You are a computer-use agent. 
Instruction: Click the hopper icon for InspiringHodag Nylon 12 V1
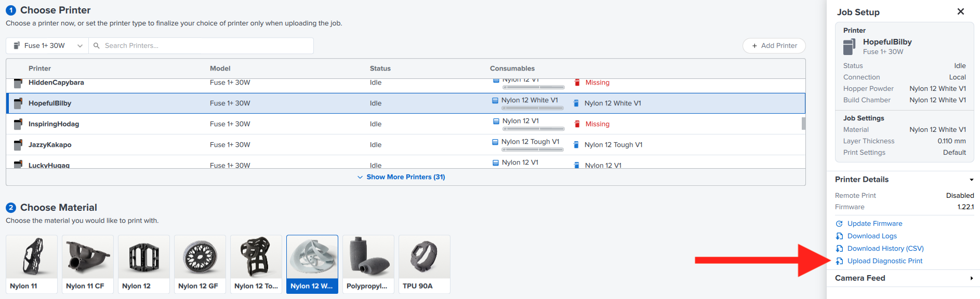click(496, 121)
